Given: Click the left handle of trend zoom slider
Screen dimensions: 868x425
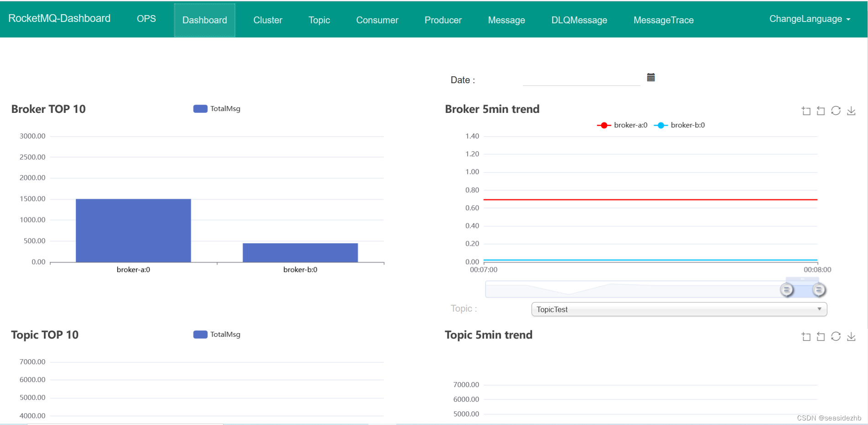Looking at the screenshot, I should point(787,290).
